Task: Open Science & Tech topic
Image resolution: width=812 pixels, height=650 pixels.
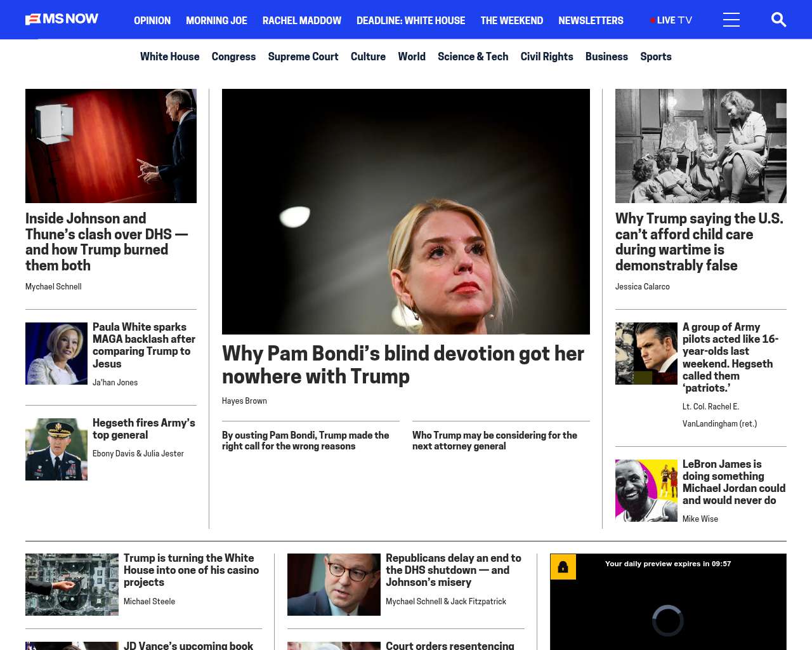Action: tap(473, 56)
